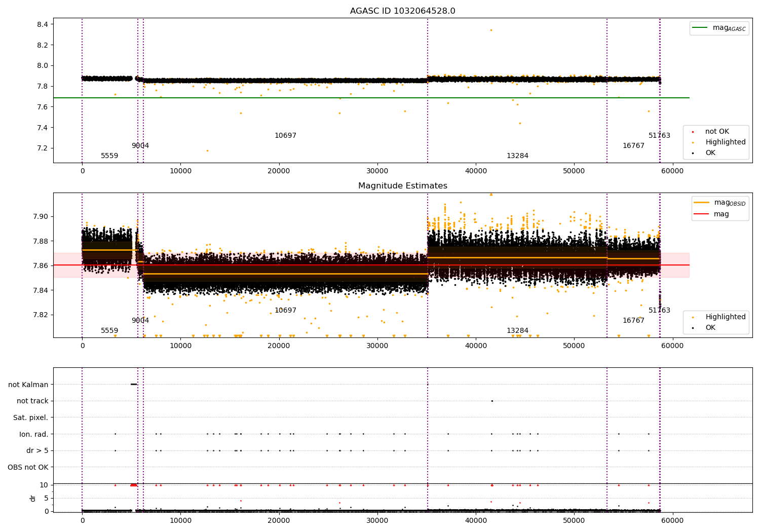Click the 8.2 y-axis tick label

click(x=43, y=45)
